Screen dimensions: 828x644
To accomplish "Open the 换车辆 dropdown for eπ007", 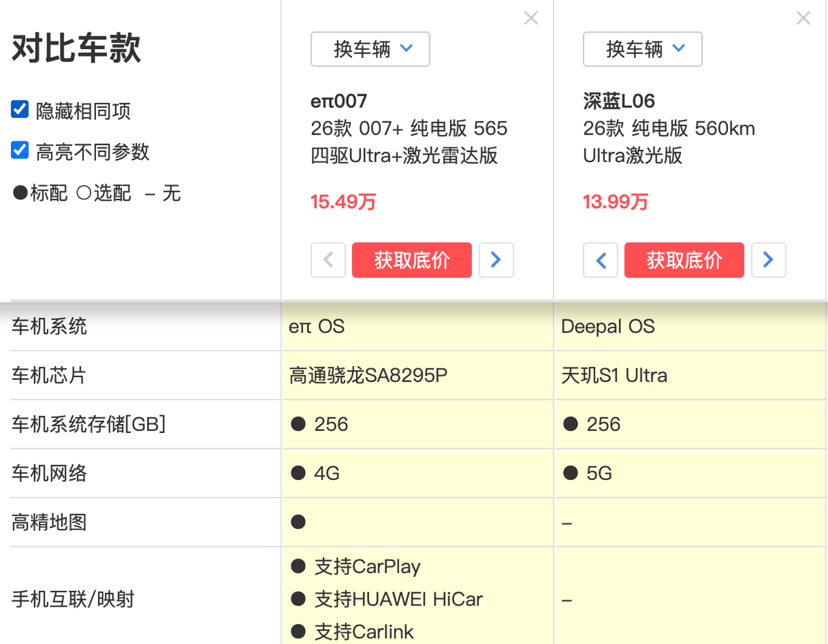I will point(370,49).
